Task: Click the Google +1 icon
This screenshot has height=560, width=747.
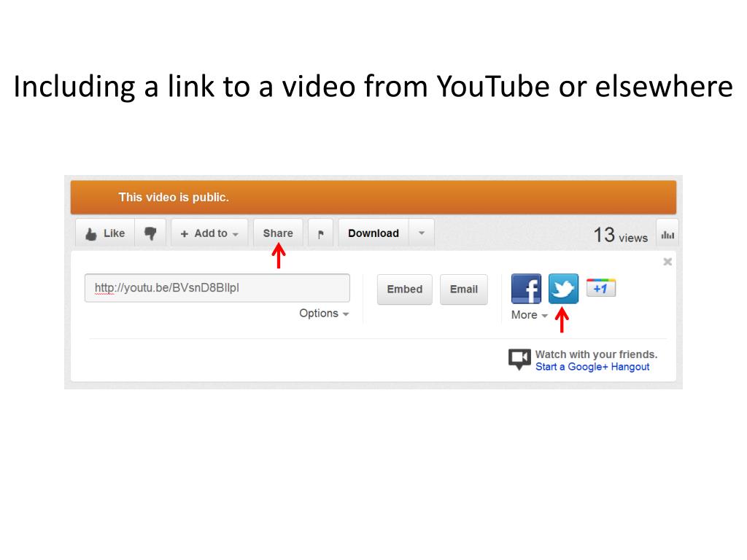Action: click(601, 287)
